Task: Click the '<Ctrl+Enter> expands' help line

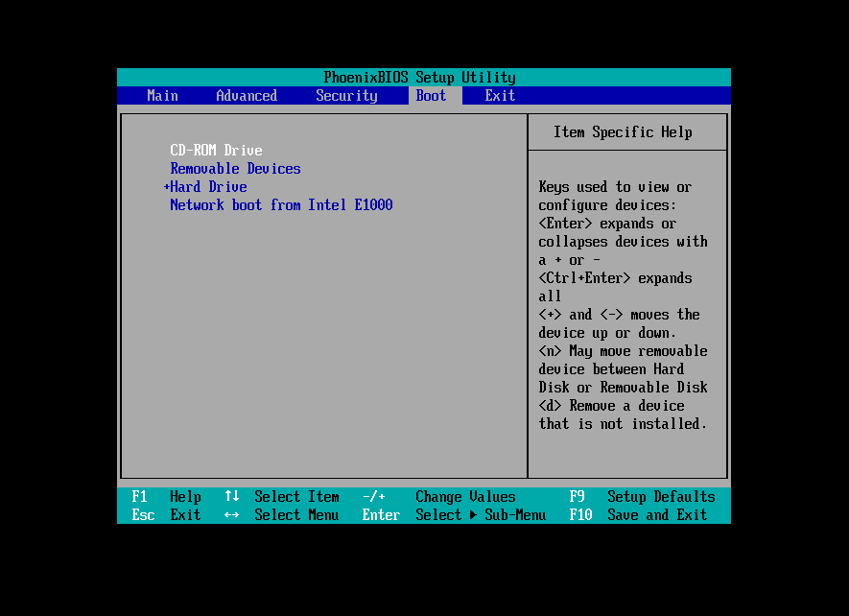Action: (x=615, y=278)
